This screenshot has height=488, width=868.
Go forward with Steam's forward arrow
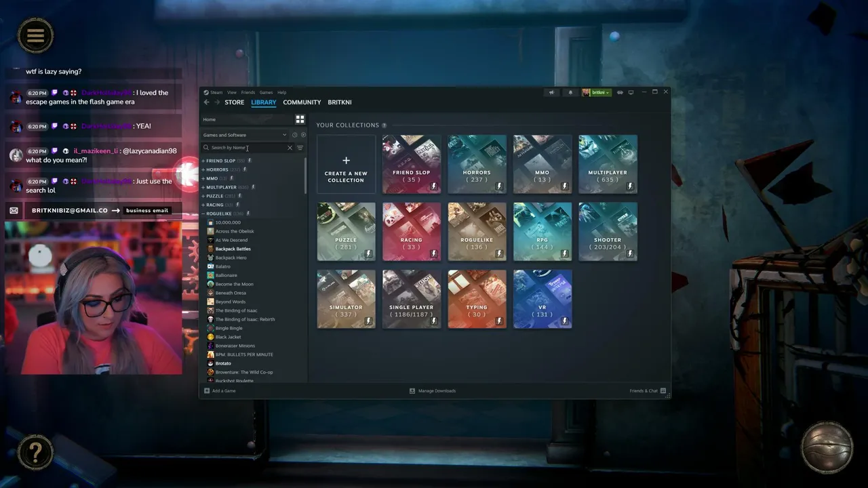pos(217,102)
